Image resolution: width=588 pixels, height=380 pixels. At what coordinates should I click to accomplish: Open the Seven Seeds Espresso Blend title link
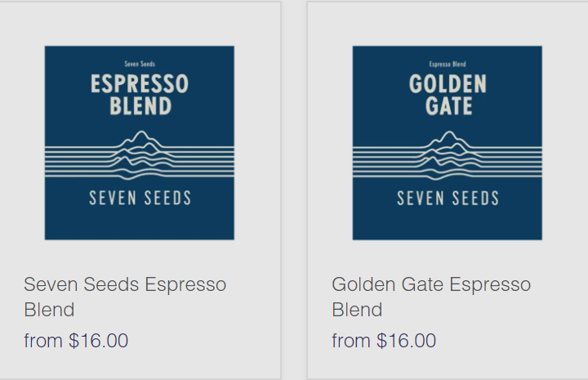click(125, 297)
